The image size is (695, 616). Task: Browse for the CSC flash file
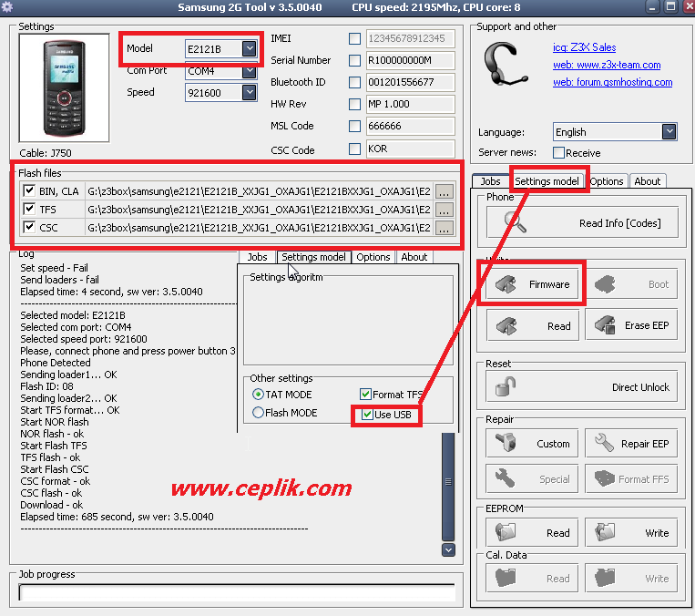(445, 228)
